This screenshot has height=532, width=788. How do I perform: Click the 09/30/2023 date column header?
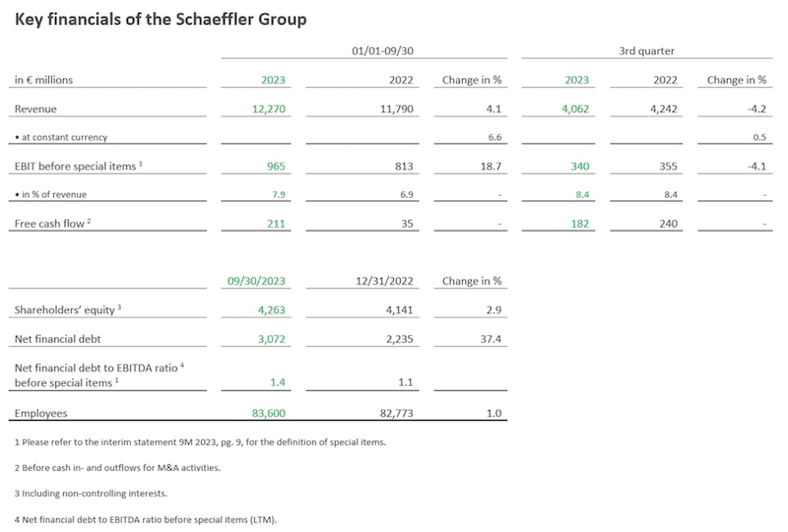tap(253, 281)
